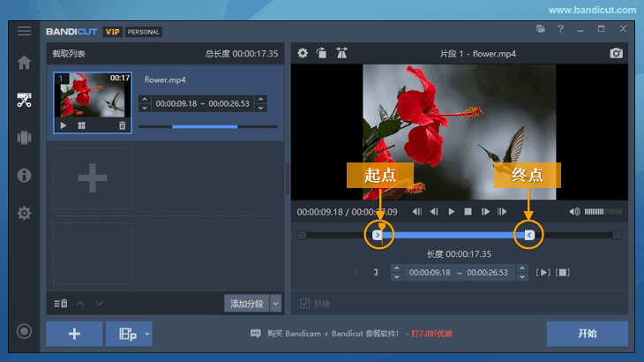Click the 长度 00:00:17.35 text
Image resolution: width=644 pixels, height=362 pixels.
point(459,254)
